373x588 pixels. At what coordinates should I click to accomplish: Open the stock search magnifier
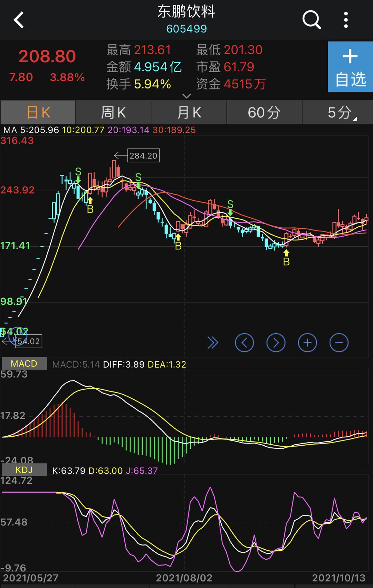coord(312,20)
